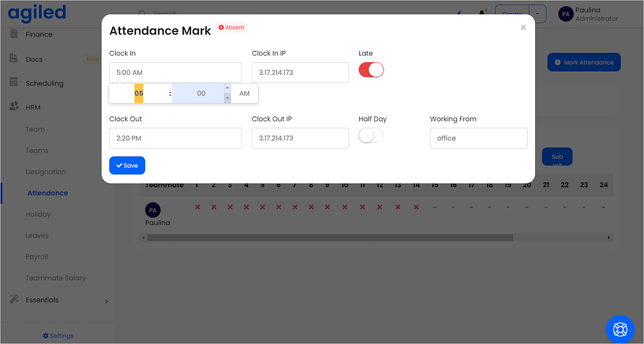Click the absent X mark for day 14
Viewport: 644px width, 344px height.
[x=416, y=207]
